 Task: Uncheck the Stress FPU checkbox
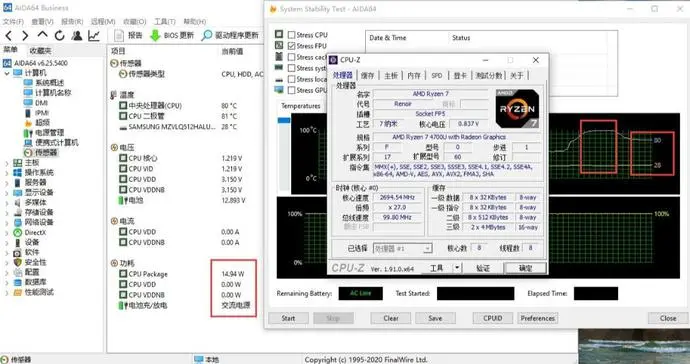pyautogui.click(x=291, y=46)
